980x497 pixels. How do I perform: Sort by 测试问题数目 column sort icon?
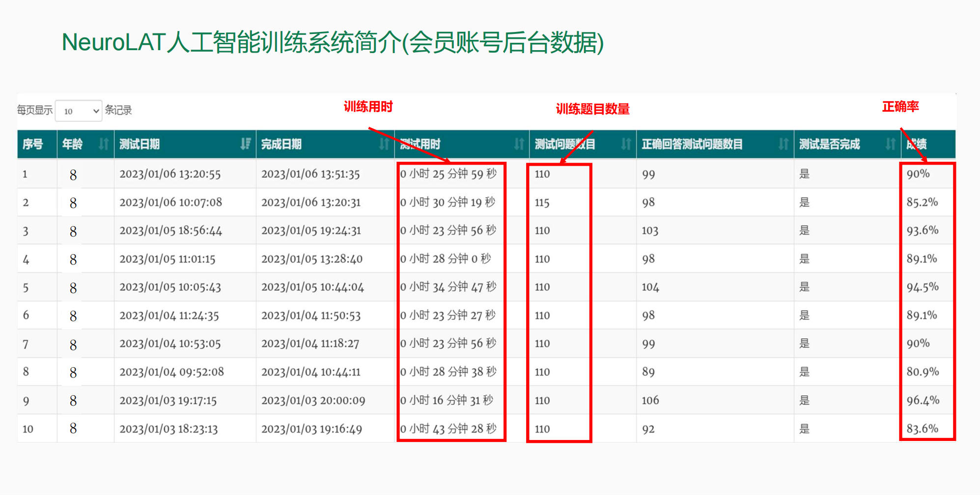click(x=626, y=144)
